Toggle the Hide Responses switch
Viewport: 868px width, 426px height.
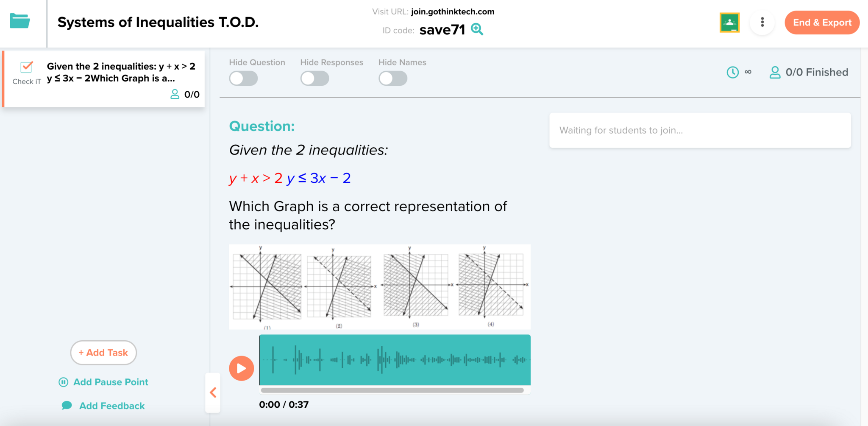pos(314,78)
